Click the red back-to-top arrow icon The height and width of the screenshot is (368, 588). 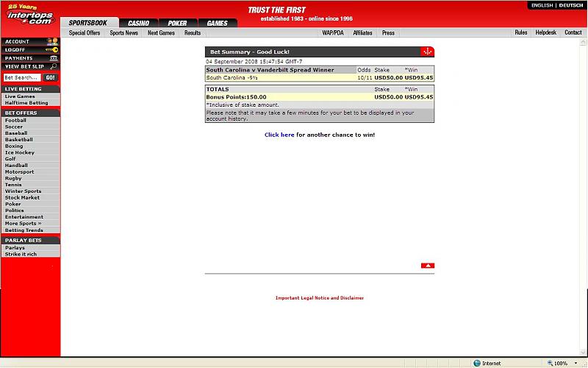(428, 265)
